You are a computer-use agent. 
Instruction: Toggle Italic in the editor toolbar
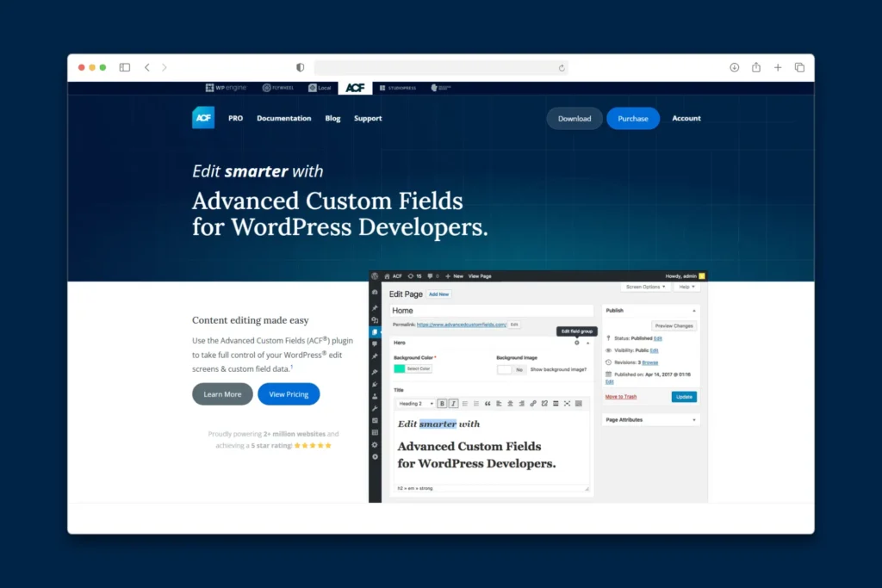point(453,404)
